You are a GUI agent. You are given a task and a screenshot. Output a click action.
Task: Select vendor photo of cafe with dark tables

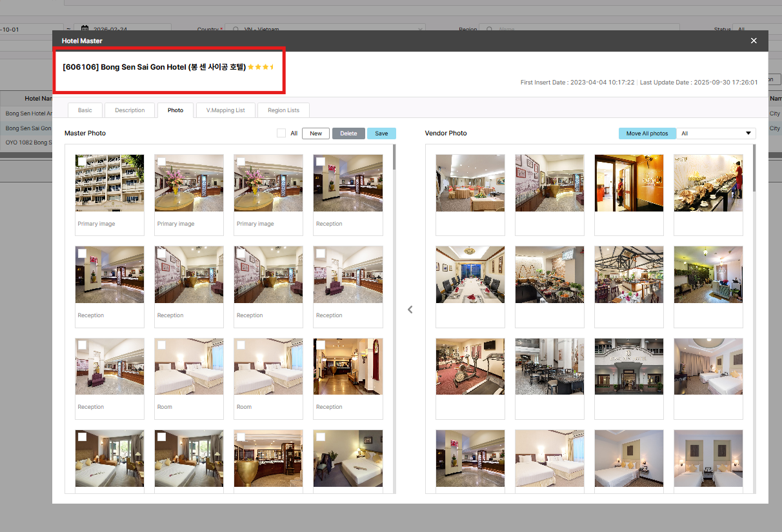pos(550,366)
